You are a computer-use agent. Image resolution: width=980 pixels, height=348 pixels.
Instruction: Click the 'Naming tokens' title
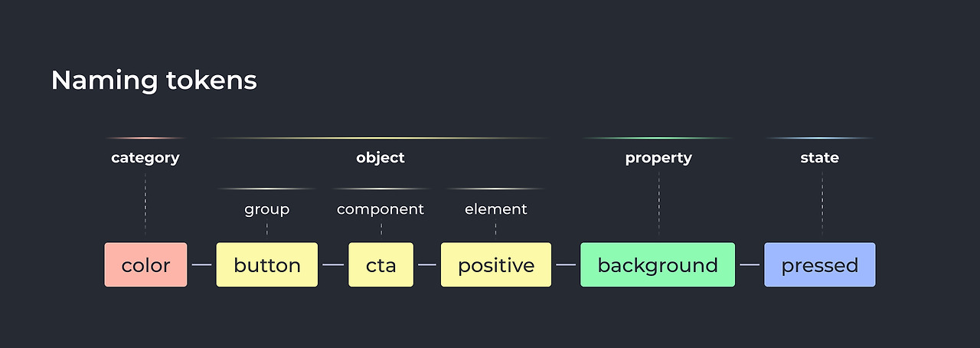click(154, 80)
